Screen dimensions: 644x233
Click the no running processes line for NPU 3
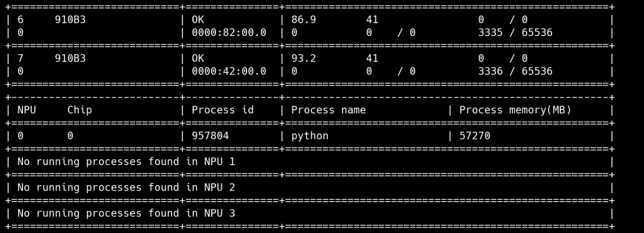pos(126,213)
